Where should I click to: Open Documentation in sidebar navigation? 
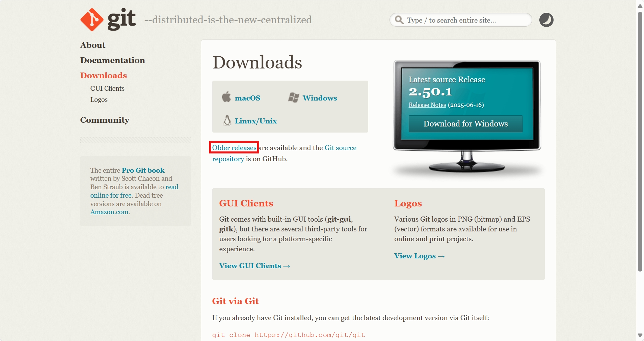point(113,60)
